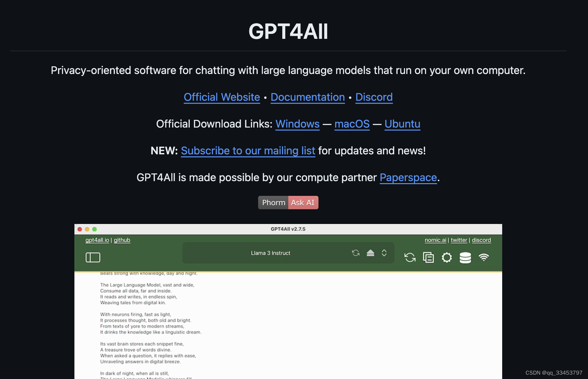The height and width of the screenshot is (379, 588).
Task: Open the LocalDocs database icon
Action: pos(465,257)
